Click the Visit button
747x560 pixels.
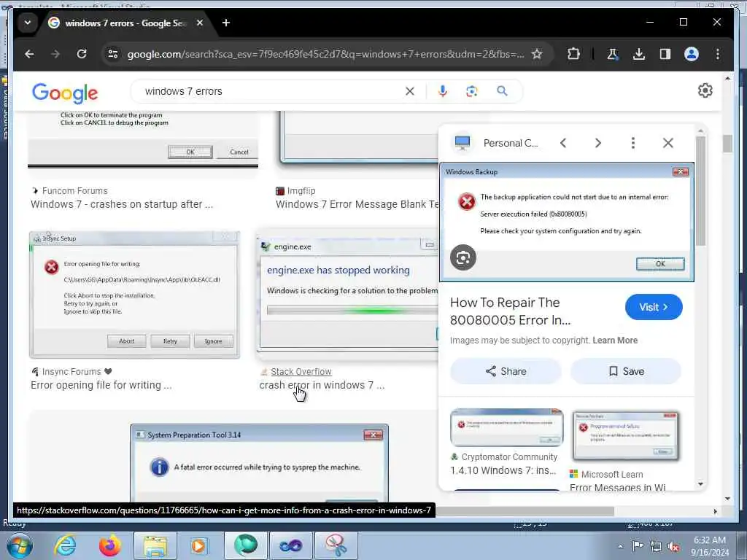[654, 307]
